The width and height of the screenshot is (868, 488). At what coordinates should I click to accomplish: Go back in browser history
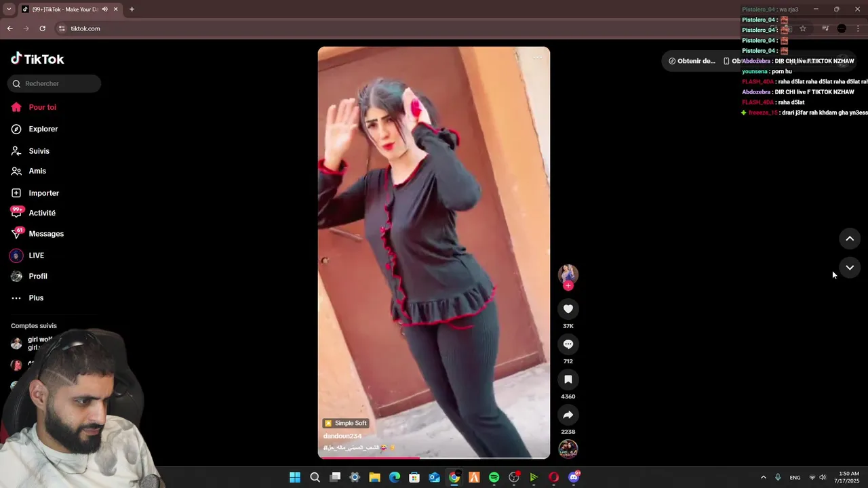point(9,28)
